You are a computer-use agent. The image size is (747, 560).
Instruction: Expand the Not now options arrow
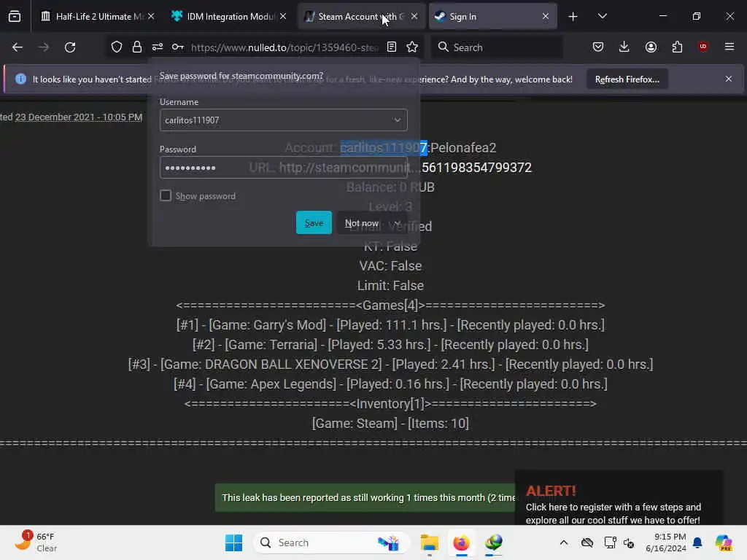coord(398,223)
